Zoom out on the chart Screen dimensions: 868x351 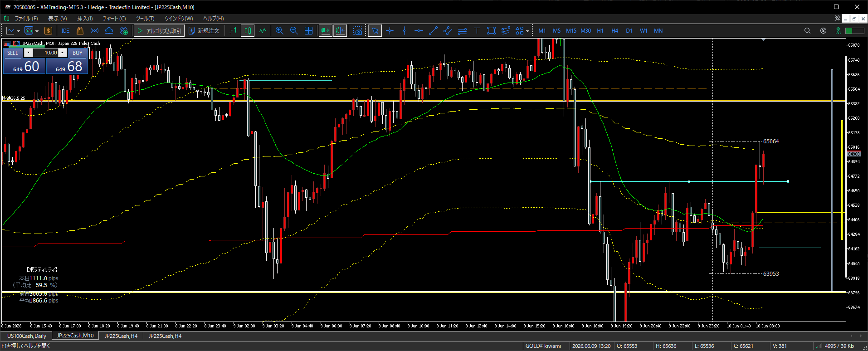pyautogui.click(x=294, y=31)
